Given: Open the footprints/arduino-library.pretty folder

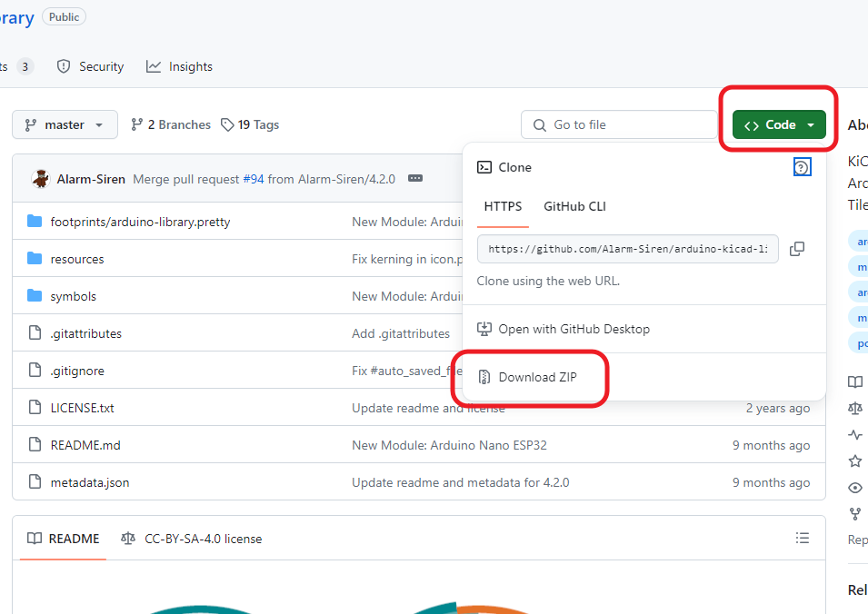Looking at the screenshot, I should coord(140,222).
